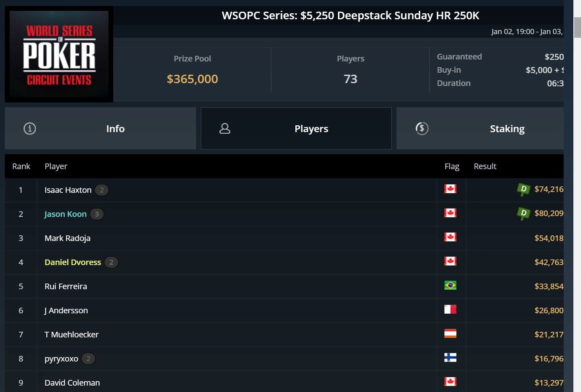Click the Finland flag for pyryxoxo
Image resolution: width=581 pixels, height=392 pixels.
450,357
